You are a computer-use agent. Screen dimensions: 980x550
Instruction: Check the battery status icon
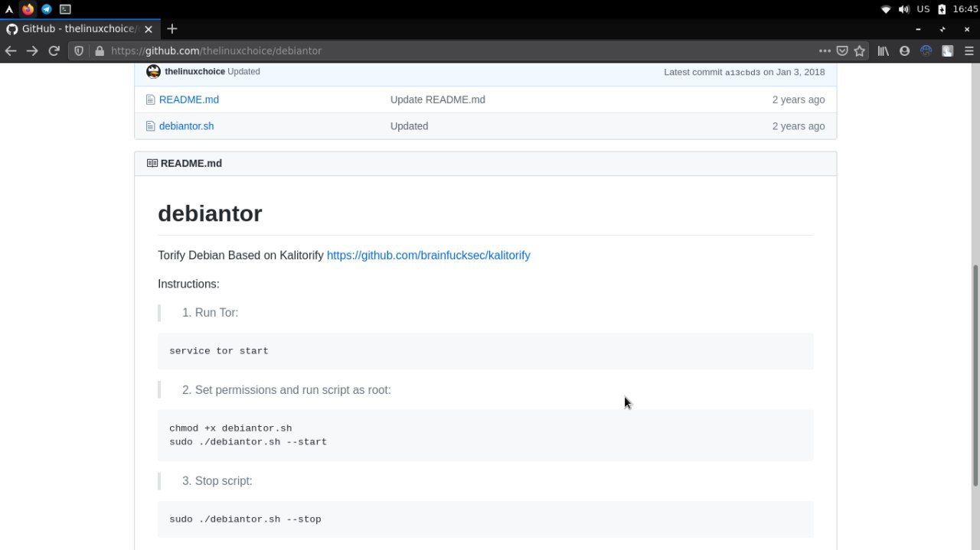(x=942, y=9)
